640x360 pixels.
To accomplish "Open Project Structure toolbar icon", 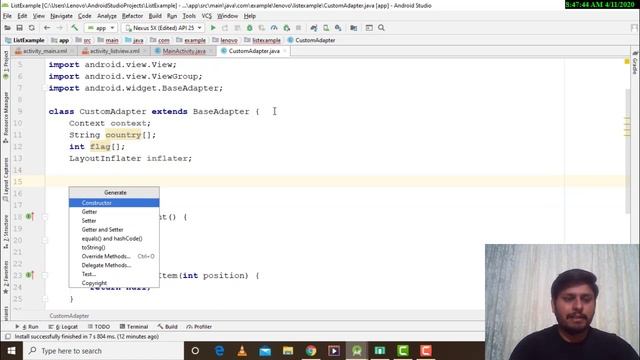I will tap(353, 28).
